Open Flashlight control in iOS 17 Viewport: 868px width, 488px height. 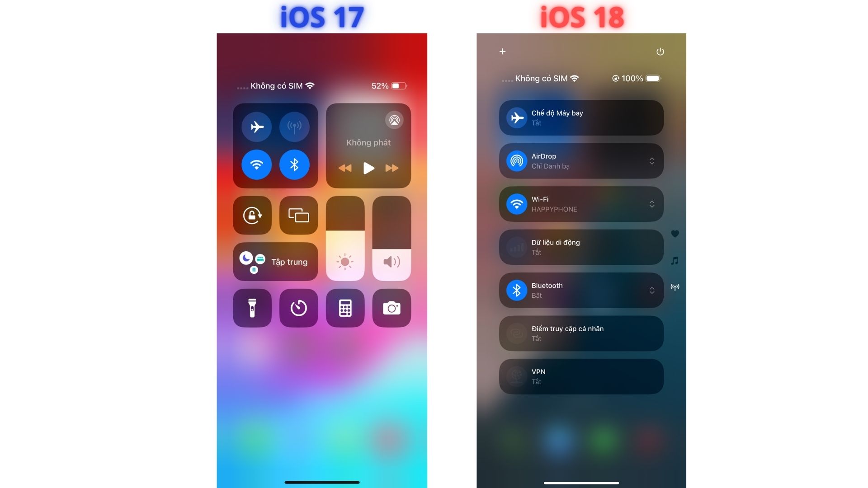252,307
